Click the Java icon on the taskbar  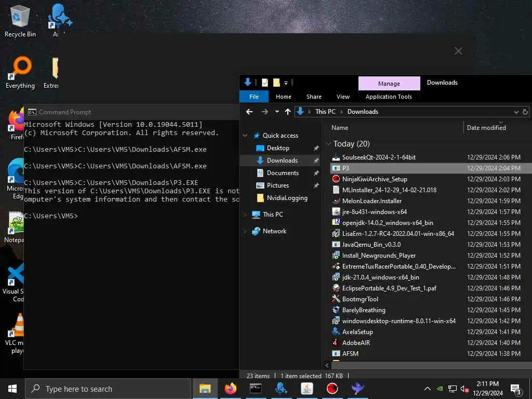(x=307, y=389)
